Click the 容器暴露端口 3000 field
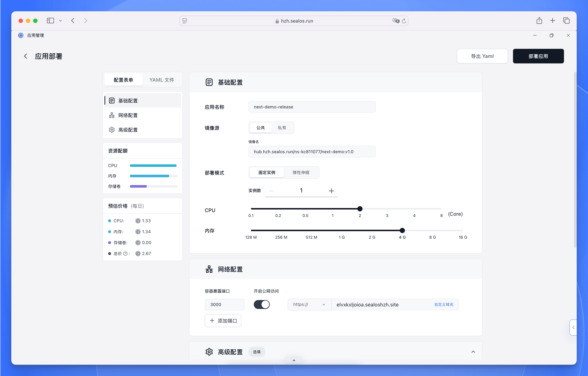Viewport: 588px width, 376px height. pos(225,304)
